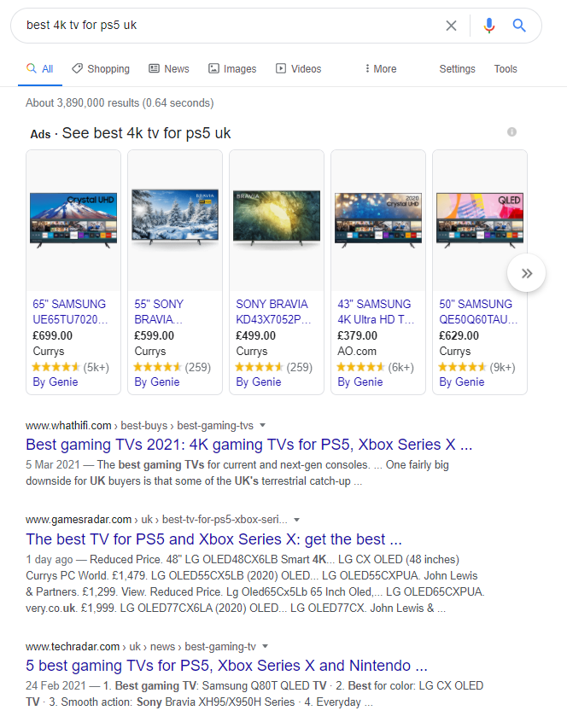Click the star rating under 43" Samsung ad
Image resolution: width=567 pixels, height=728 pixels.
click(361, 367)
